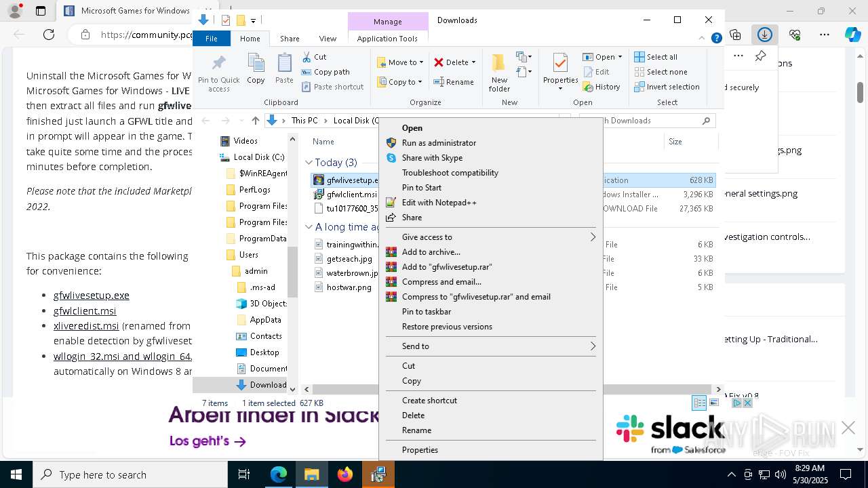Click the Edit ribbon button
Viewport: 868px width, 488px height.
[596, 72]
